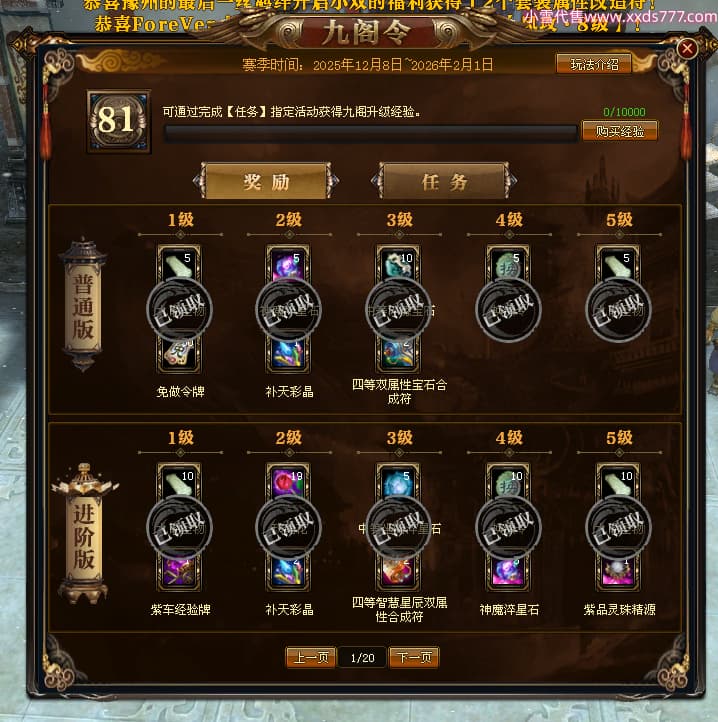Click the 补天彩晶 icon in 进阶版 row
Image resolution: width=718 pixels, height=722 pixels.
click(x=288, y=571)
